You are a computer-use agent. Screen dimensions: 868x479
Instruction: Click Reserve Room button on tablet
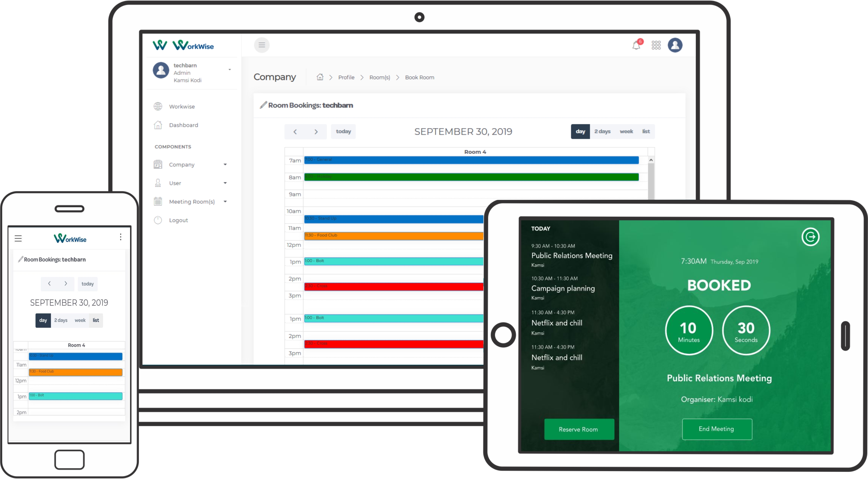pos(579,429)
